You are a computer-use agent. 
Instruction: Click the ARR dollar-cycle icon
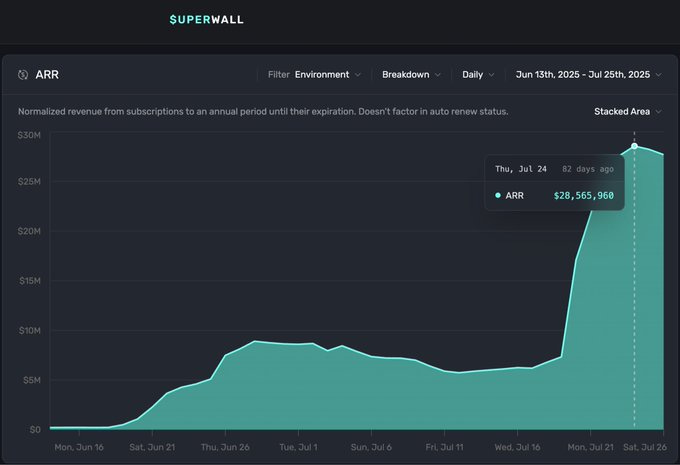pyautogui.click(x=23, y=75)
